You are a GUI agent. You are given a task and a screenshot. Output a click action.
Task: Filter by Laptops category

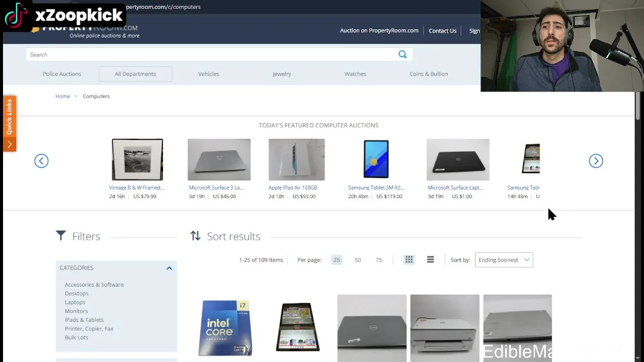click(75, 302)
